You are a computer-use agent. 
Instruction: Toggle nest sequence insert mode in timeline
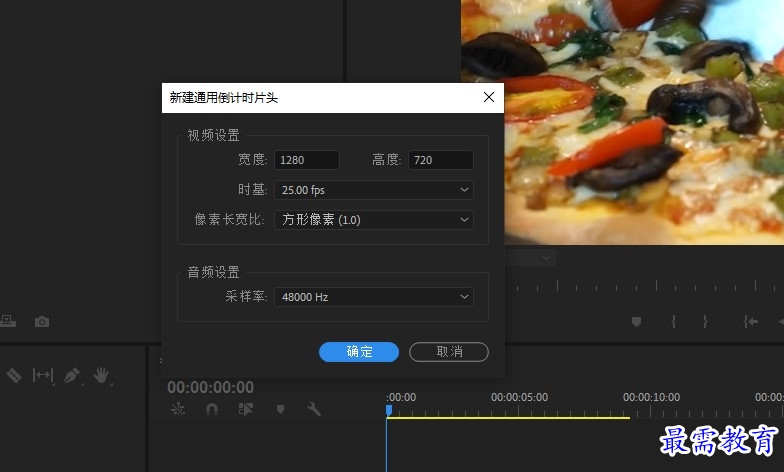[178, 410]
